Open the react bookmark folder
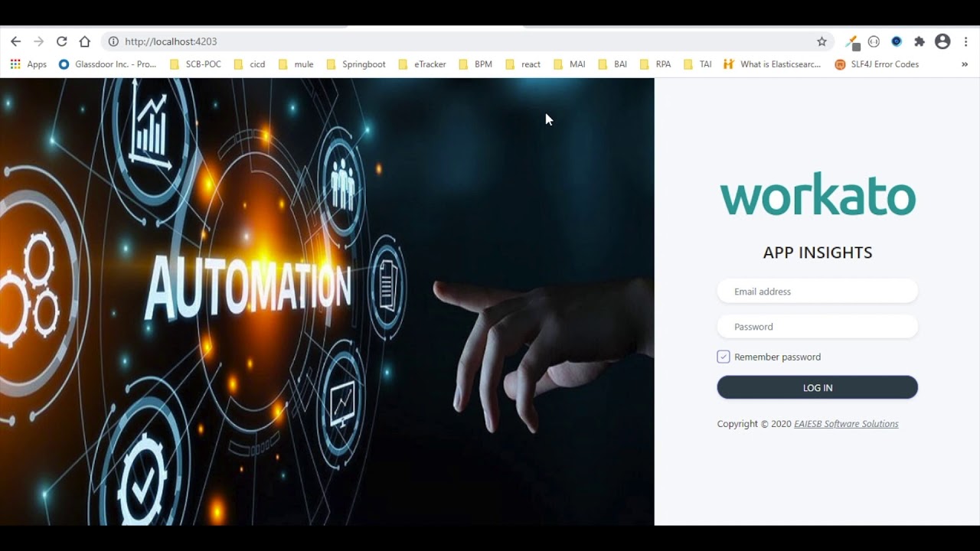Screen dimensions: 980x551 (523, 64)
